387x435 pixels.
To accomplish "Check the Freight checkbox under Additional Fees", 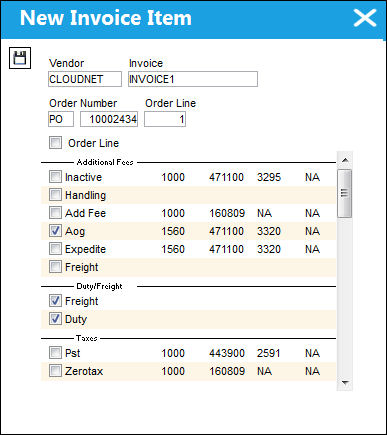I will (x=55, y=267).
